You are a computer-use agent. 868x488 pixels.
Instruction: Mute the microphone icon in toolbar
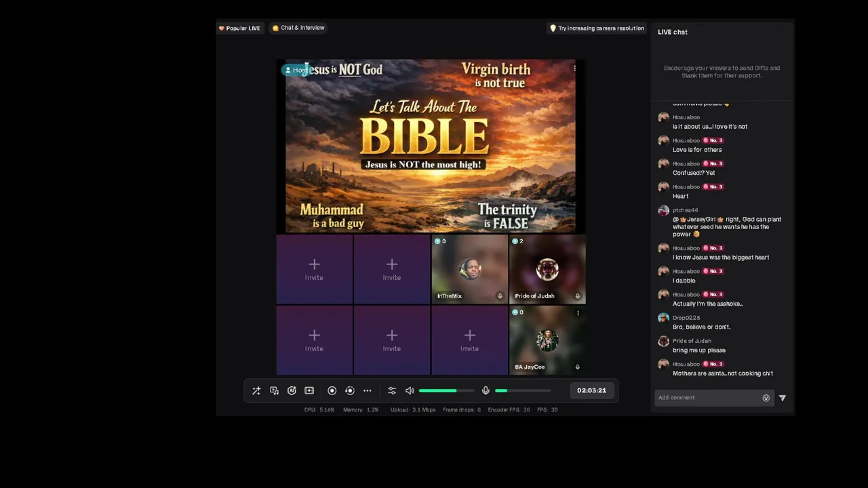click(486, 391)
